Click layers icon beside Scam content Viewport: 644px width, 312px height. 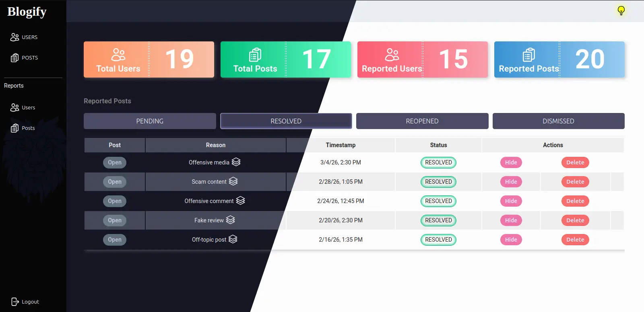click(x=233, y=181)
